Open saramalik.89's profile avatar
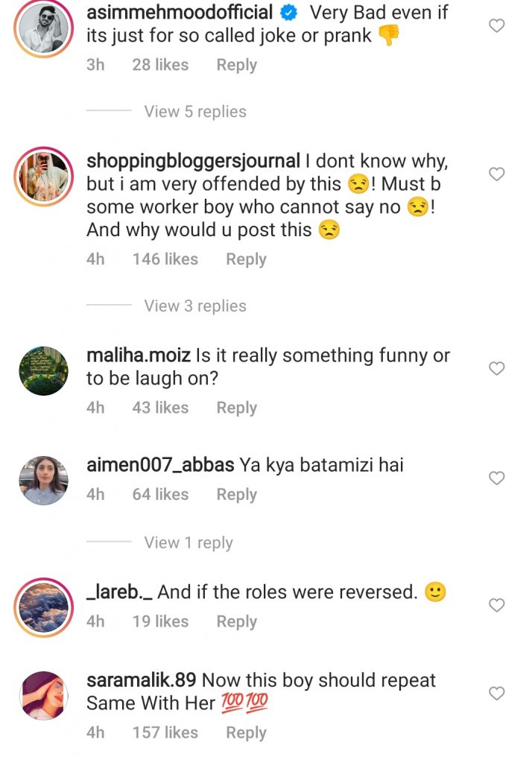 point(42,693)
